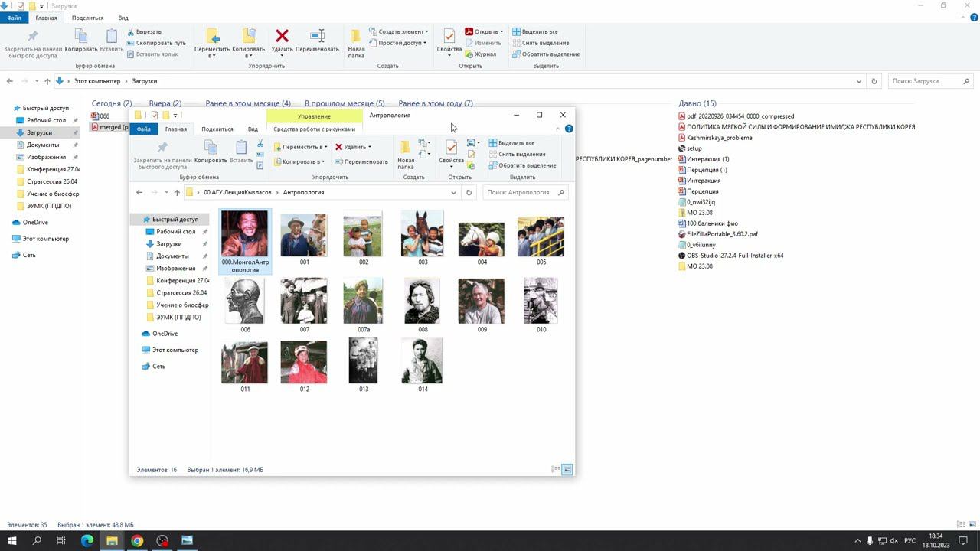
Task: Click the Поиск: Загрузки search field
Action: (932, 81)
